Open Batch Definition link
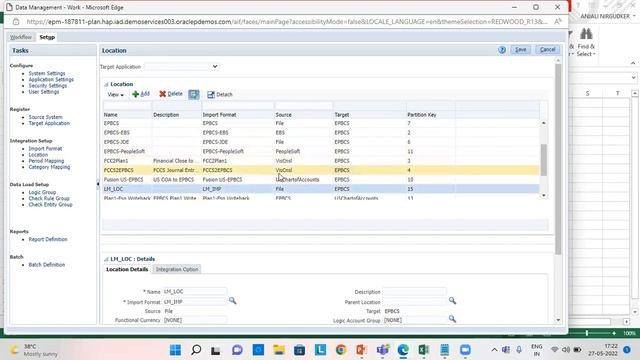The image size is (640, 360). pyautogui.click(x=47, y=264)
